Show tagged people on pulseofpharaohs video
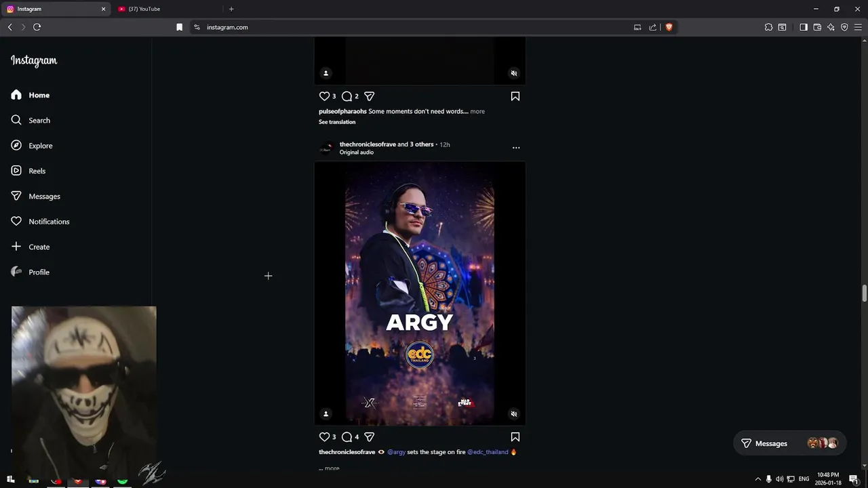This screenshot has height=488, width=868. (x=325, y=73)
